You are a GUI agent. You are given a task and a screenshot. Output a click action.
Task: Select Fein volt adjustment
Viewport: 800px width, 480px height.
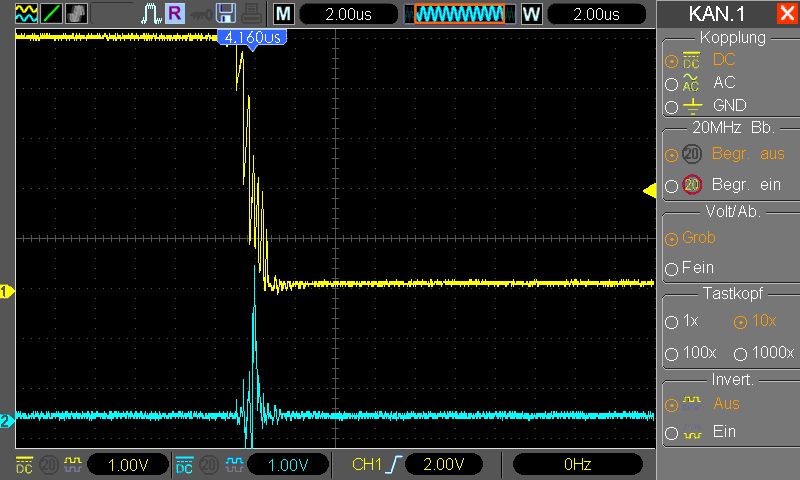point(671,269)
